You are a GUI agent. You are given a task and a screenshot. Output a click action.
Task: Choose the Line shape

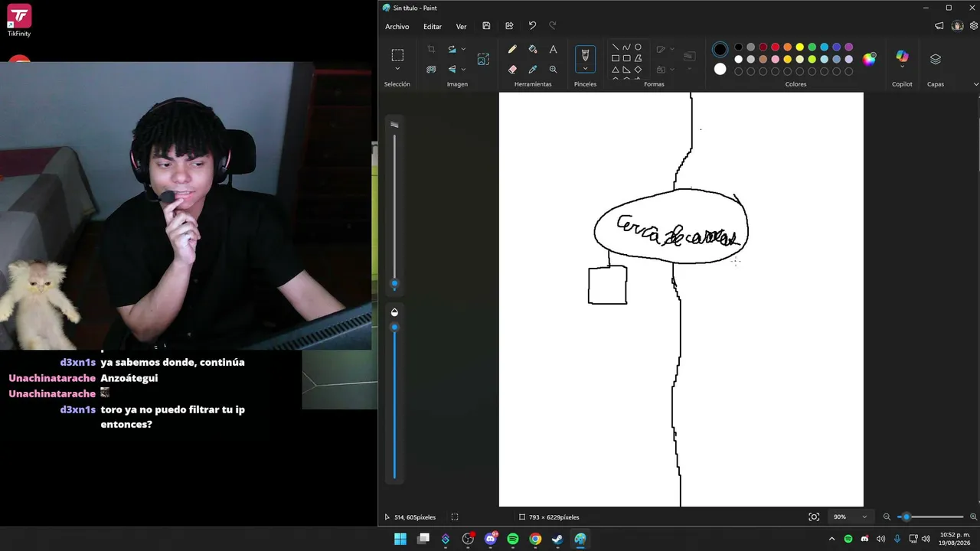click(x=616, y=47)
